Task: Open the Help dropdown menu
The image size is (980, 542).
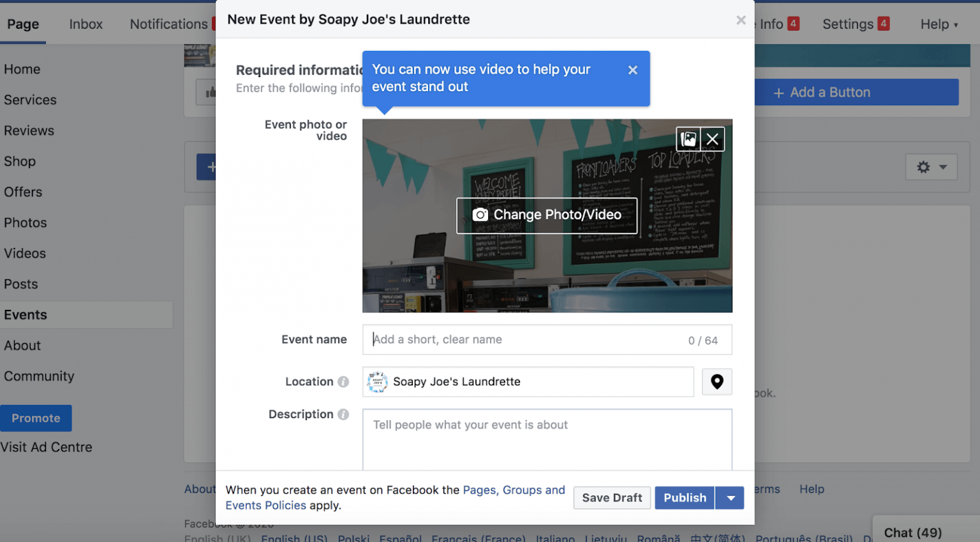Action: pyautogui.click(x=939, y=24)
